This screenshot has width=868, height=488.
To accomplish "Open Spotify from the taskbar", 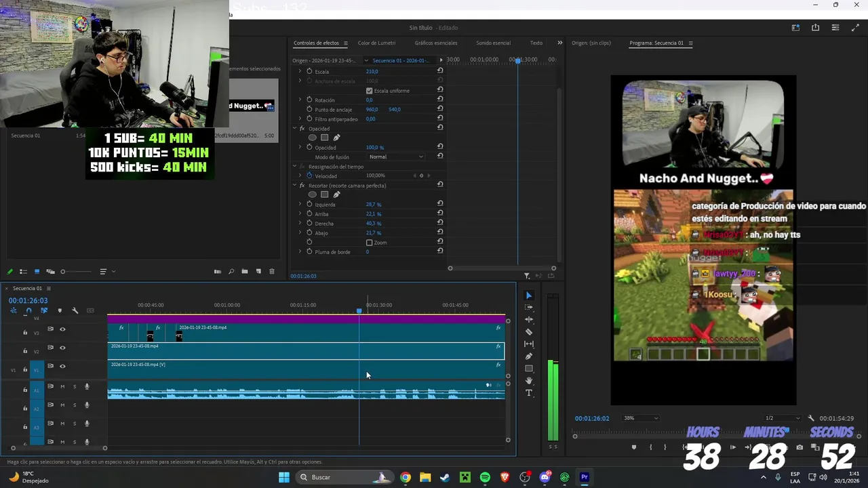I will [x=485, y=477].
